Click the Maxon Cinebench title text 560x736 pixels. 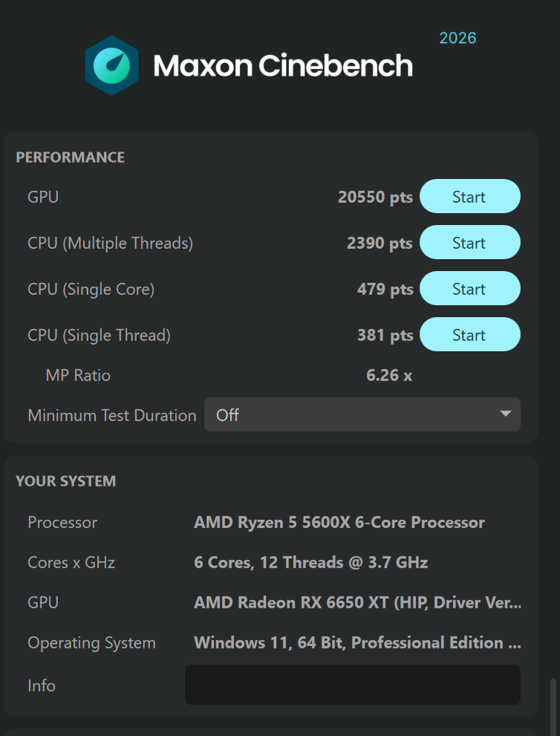[282, 66]
